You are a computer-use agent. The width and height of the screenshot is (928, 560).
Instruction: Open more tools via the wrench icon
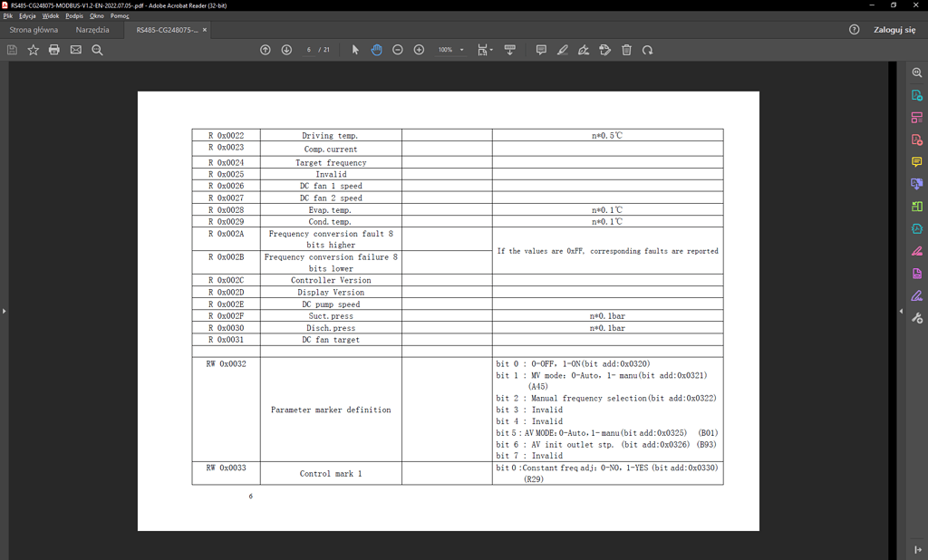[918, 317]
